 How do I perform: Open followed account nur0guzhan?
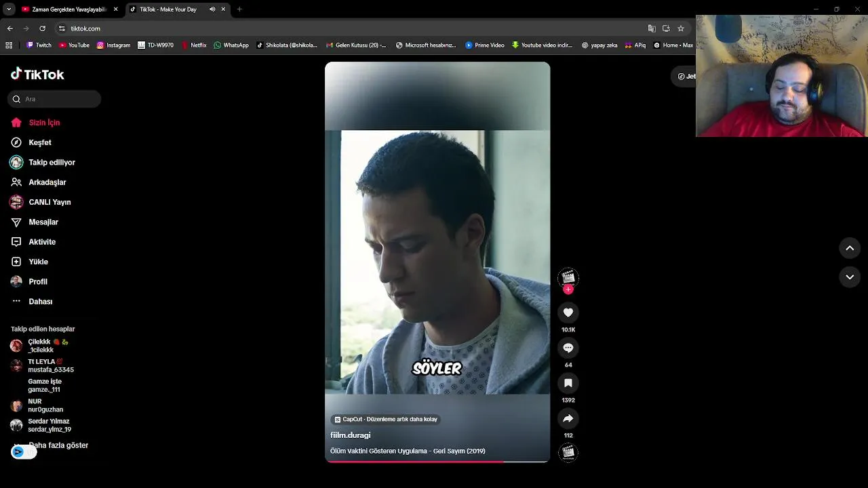coord(37,405)
